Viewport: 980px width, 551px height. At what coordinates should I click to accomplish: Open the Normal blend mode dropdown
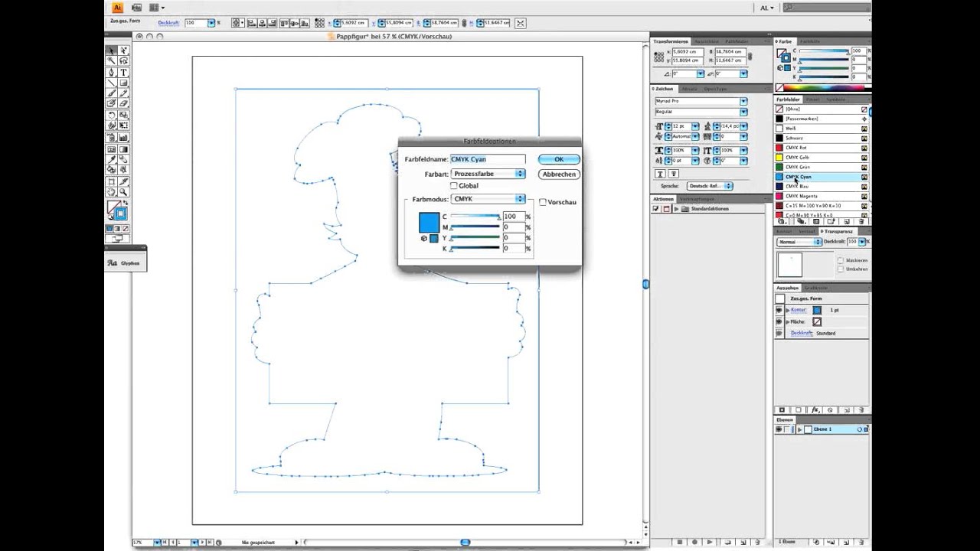click(x=799, y=242)
